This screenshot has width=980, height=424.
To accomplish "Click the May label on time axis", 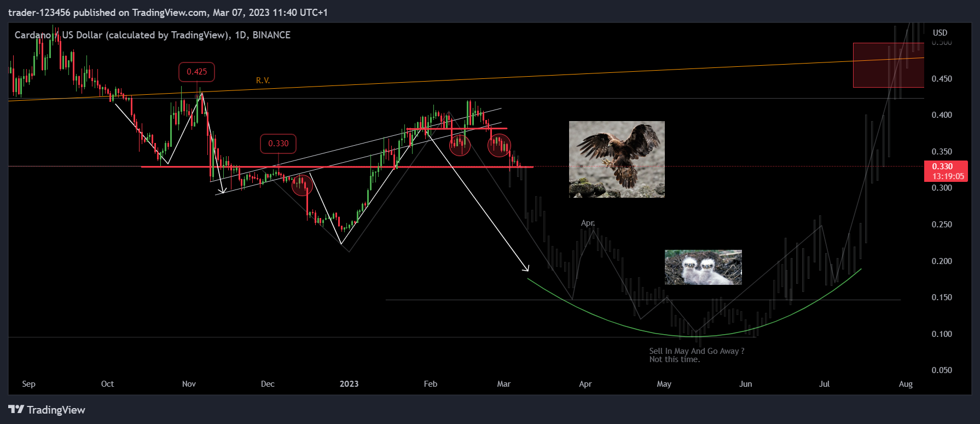I will click(664, 384).
